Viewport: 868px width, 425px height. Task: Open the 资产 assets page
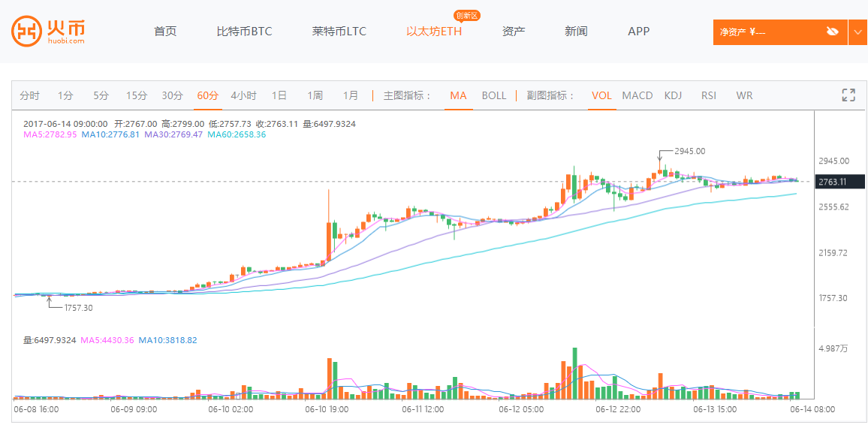tap(514, 32)
